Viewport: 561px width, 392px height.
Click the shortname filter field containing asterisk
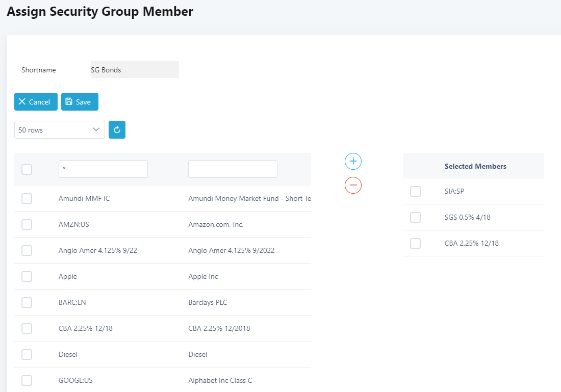coord(103,169)
